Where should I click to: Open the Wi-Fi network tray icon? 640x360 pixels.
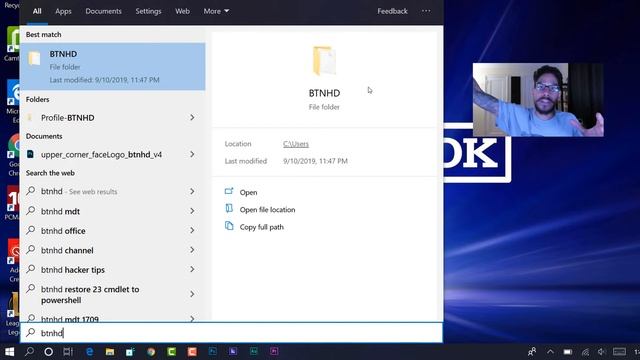click(x=585, y=351)
